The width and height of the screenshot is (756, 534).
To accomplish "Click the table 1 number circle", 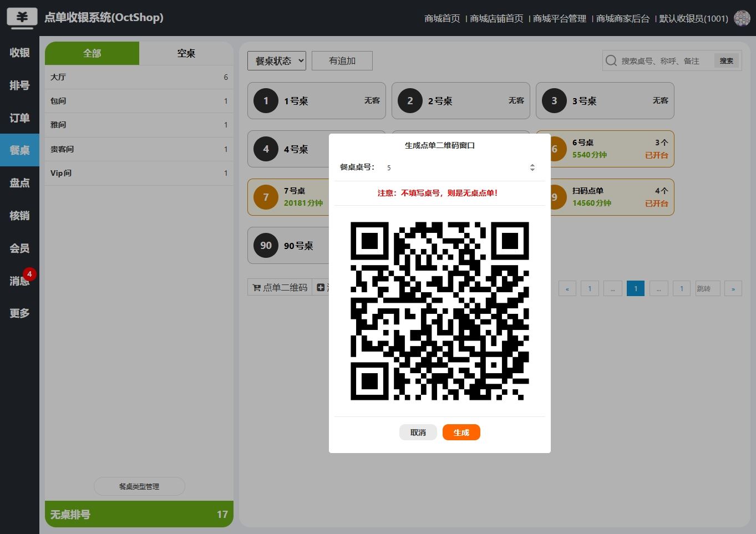I will tap(266, 101).
